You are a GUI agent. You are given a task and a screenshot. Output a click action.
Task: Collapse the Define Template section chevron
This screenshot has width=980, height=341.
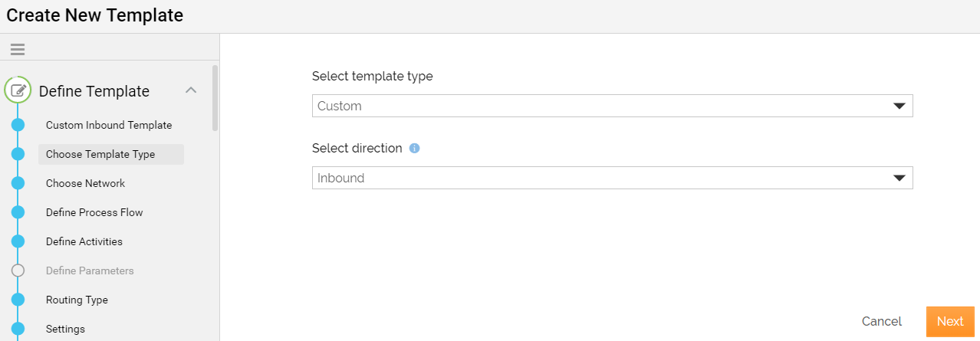pyautogui.click(x=192, y=90)
